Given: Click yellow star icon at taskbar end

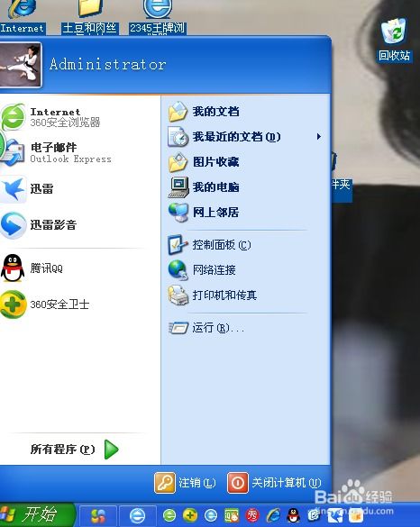Looking at the screenshot, I should coord(356,515).
